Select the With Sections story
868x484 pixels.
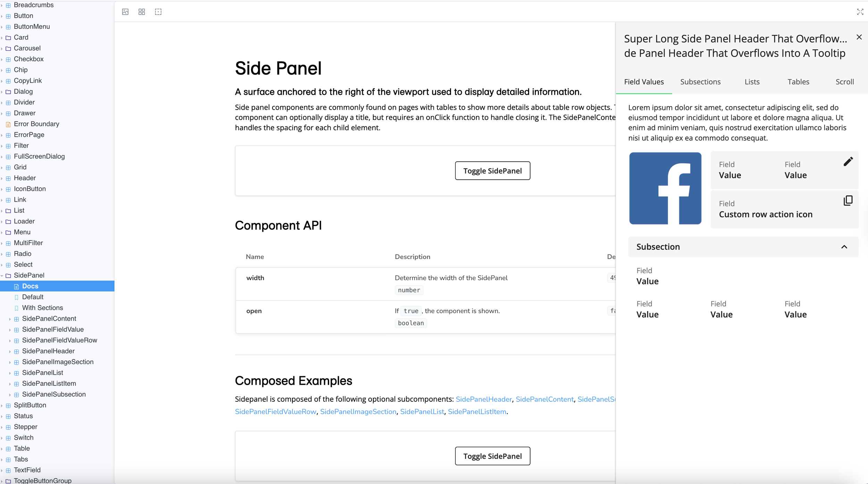pyautogui.click(x=42, y=308)
